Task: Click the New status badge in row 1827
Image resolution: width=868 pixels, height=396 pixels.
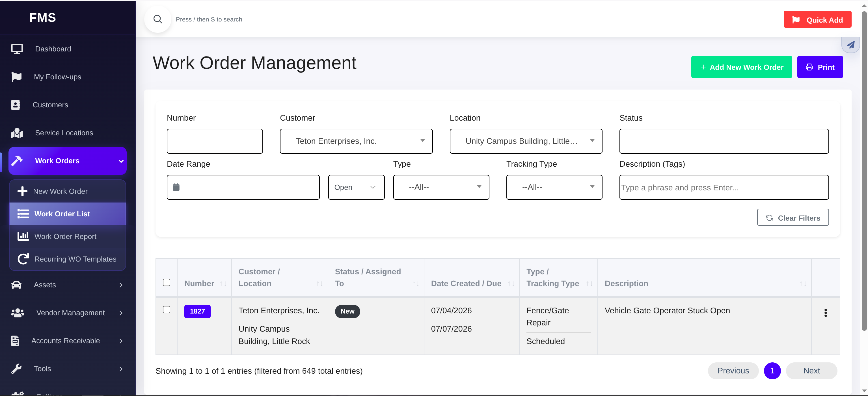Action: (347, 312)
